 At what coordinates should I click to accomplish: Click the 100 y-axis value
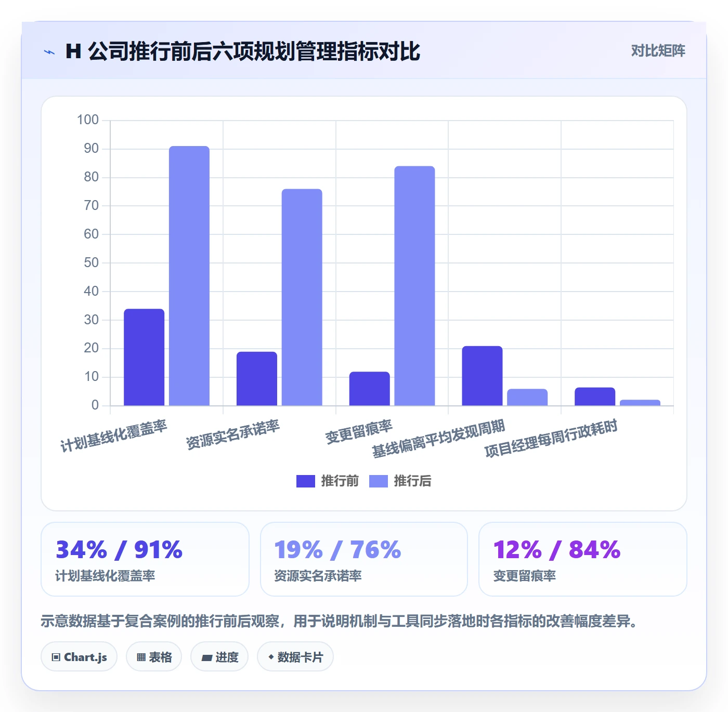point(88,120)
